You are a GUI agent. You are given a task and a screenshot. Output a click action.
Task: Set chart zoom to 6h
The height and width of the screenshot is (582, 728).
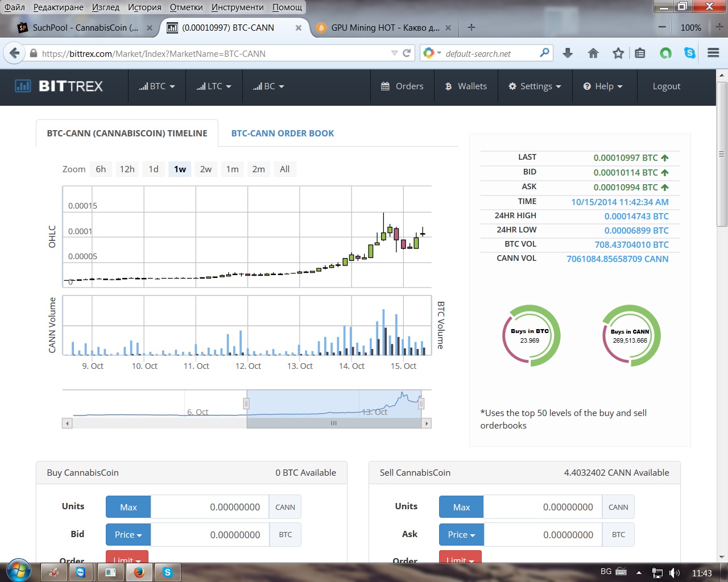[101, 169]
